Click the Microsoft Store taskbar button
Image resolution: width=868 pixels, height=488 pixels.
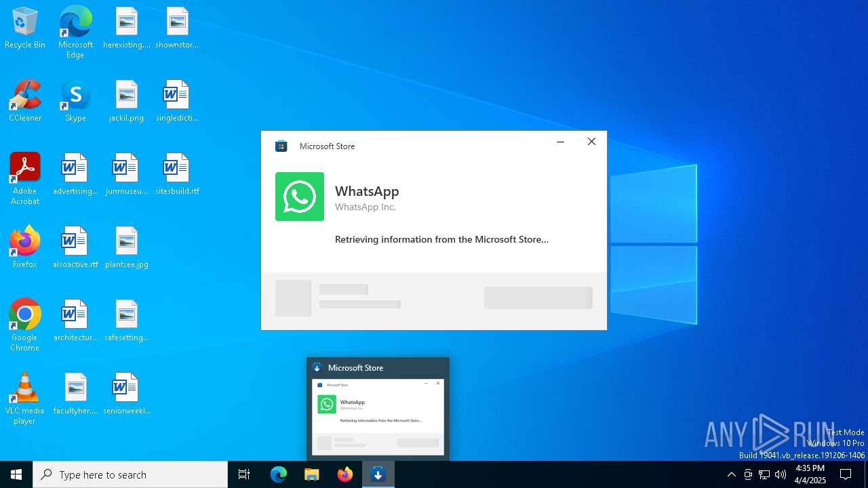click(x=378, y=474)
